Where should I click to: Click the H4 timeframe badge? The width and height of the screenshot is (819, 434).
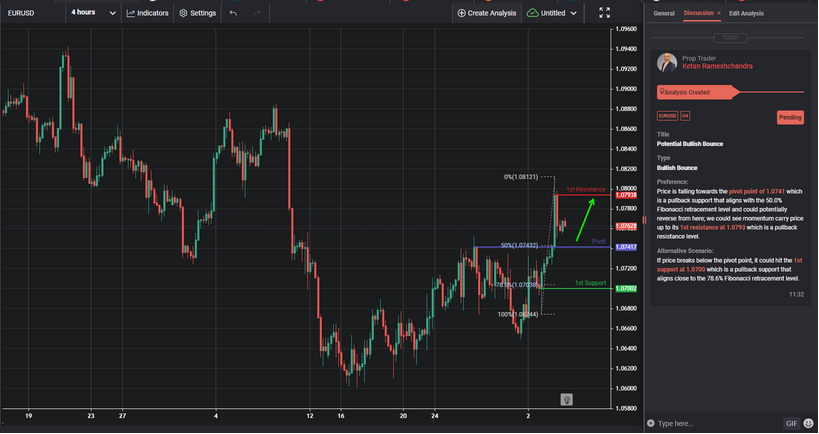685,116
